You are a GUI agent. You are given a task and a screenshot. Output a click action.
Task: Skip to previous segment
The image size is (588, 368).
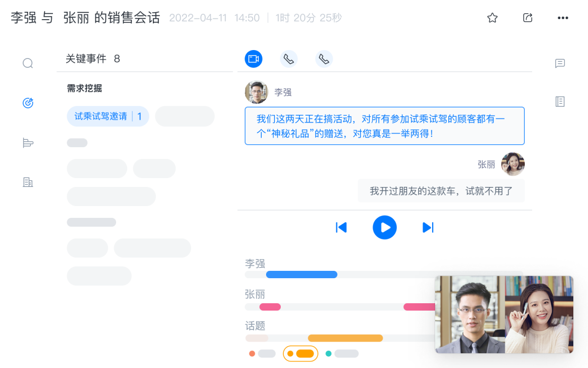coord(341,228)
